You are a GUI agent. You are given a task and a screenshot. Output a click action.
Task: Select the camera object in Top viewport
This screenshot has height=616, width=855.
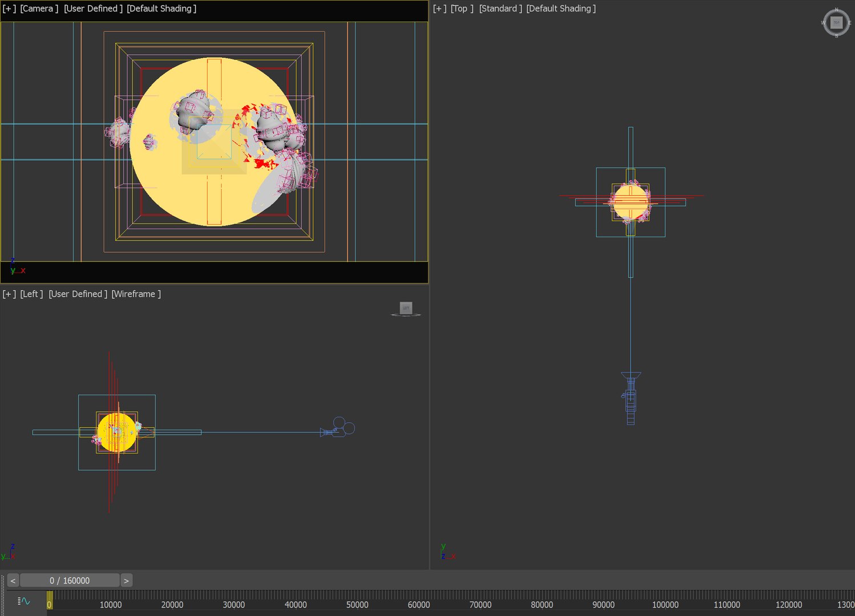click(631, 398)
